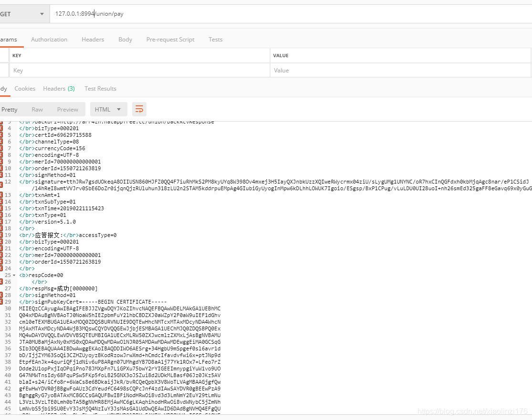This screenshot has width=532, height=420.
Task: Select merId=700000000000001 on line 9
Action: pyautogui.click(x=60, y=162)
